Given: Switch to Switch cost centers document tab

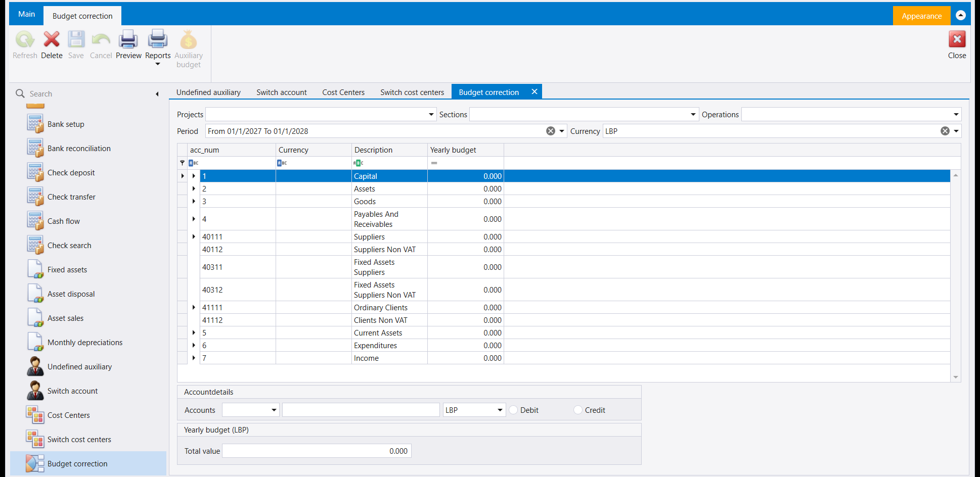Looking at the screenshot, I should (x=412, y=92).
